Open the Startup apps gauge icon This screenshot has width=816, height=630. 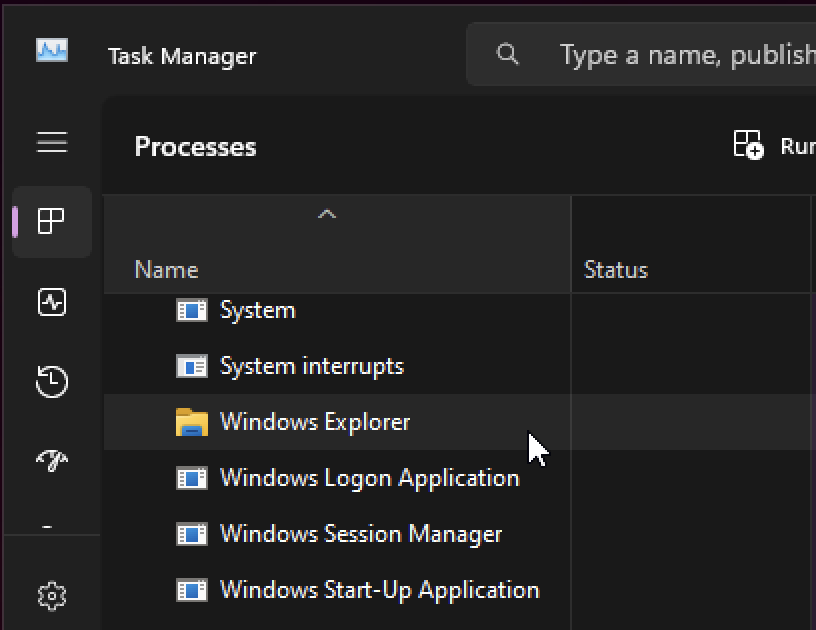coord(52,459)
